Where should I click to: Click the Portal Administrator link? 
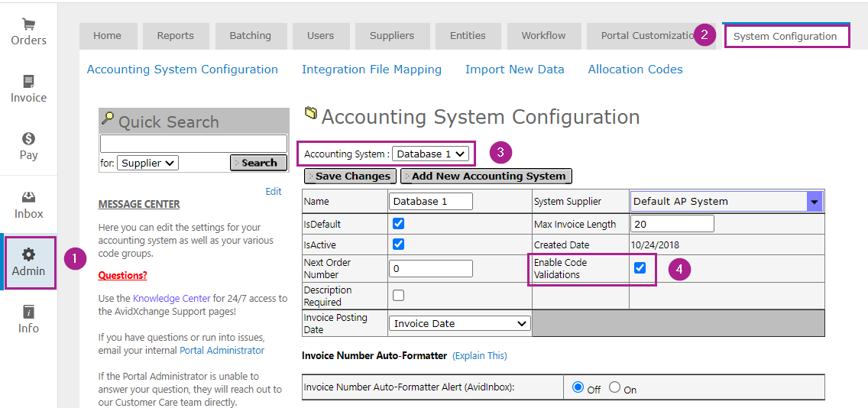[222, 351]
